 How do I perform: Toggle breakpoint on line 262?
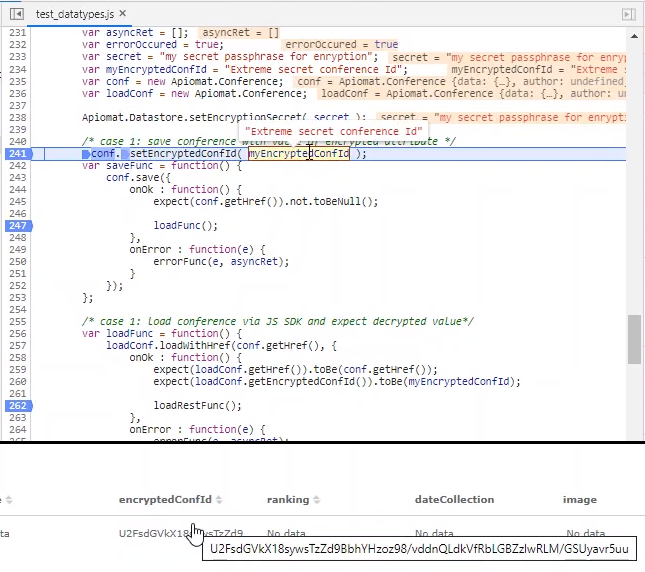pos(18,405)
